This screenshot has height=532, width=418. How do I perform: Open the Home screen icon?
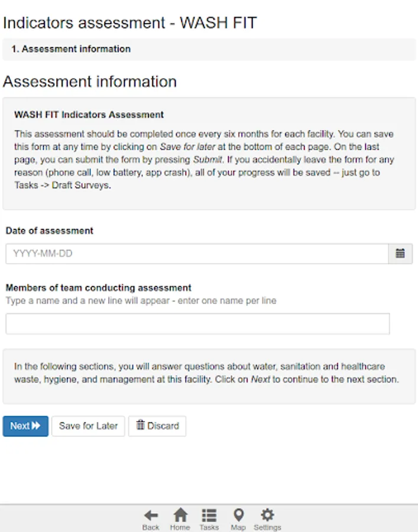coord(180,518)
